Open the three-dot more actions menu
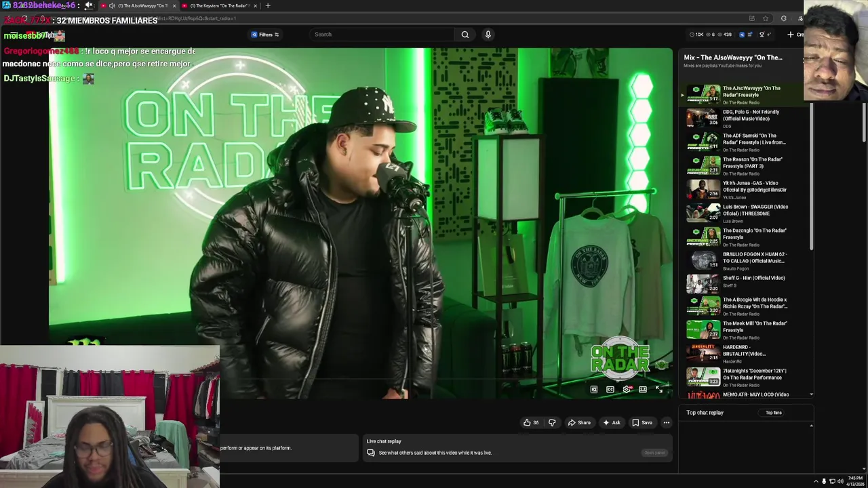Viewport: 868px width, 488px height. coord(667,423)
